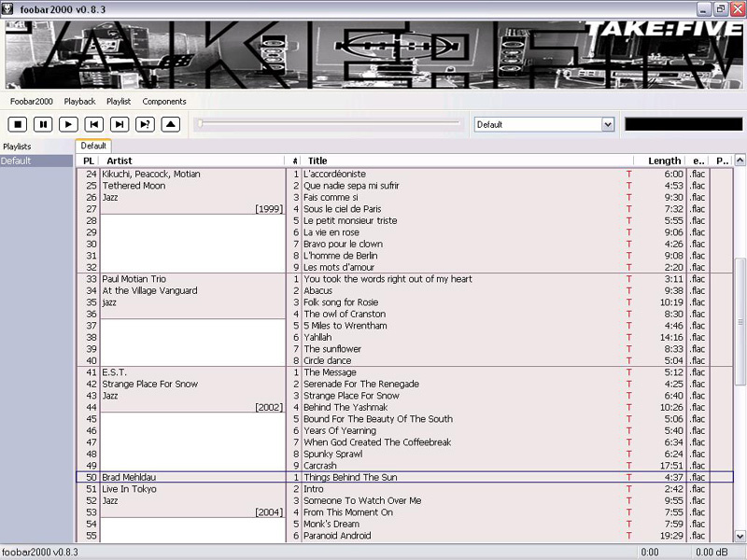
Task: Open the Playback menu
Action: (79, 101)
